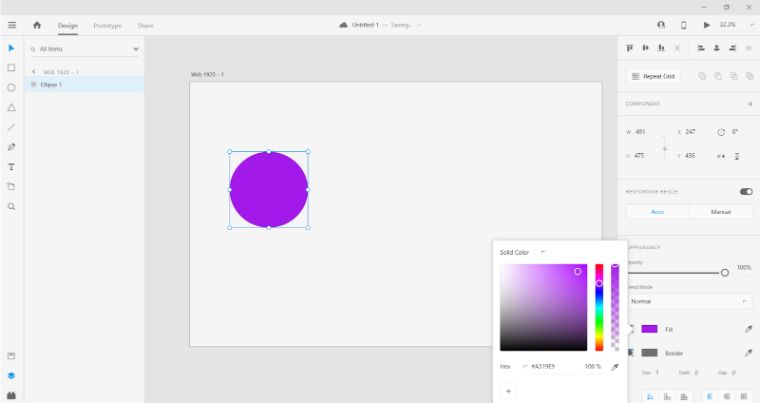
Task: Toggle the Fill checkbox
Action: click(631, 329)
